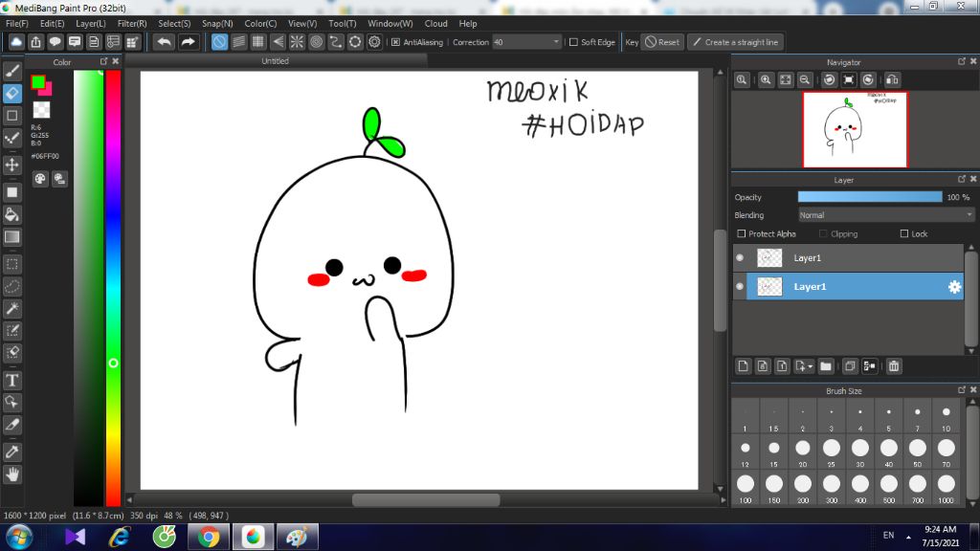Click the canvas horizontal scrollbar
This screenshot has height=551, width=980.
tap(426, 499)
